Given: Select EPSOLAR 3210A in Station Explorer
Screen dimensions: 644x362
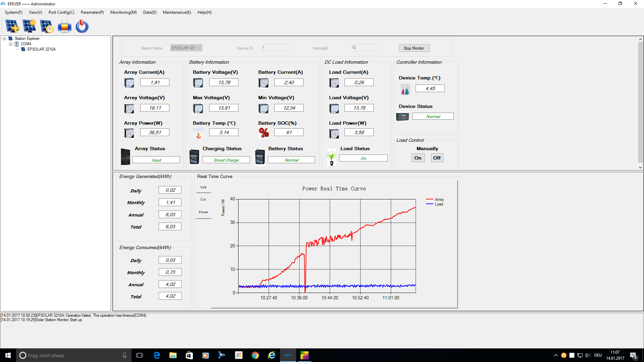Looking at the screenshot, I should click(x=42, y=49).
